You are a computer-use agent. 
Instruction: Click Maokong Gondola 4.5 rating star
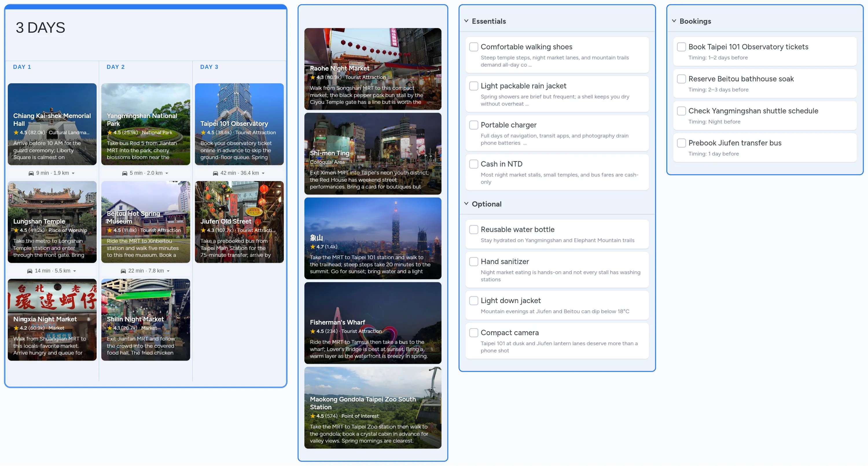coord(313,416)
